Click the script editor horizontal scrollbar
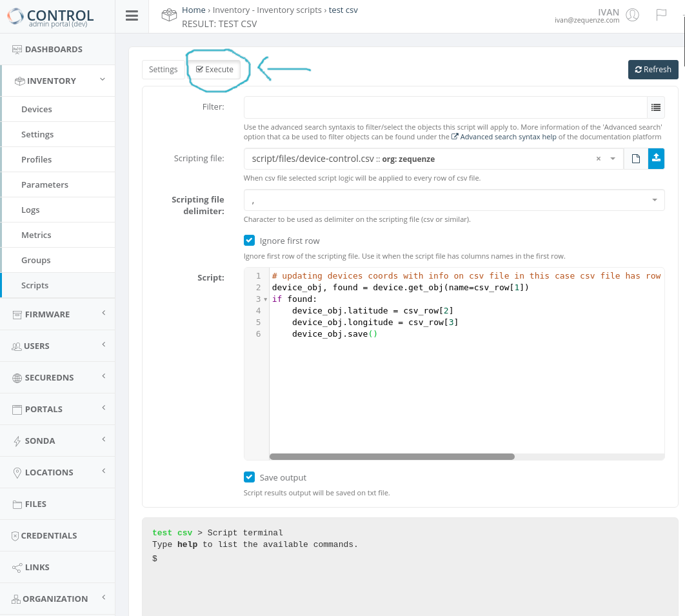Viewport: 685px width, 616px height. coord(392,457)
